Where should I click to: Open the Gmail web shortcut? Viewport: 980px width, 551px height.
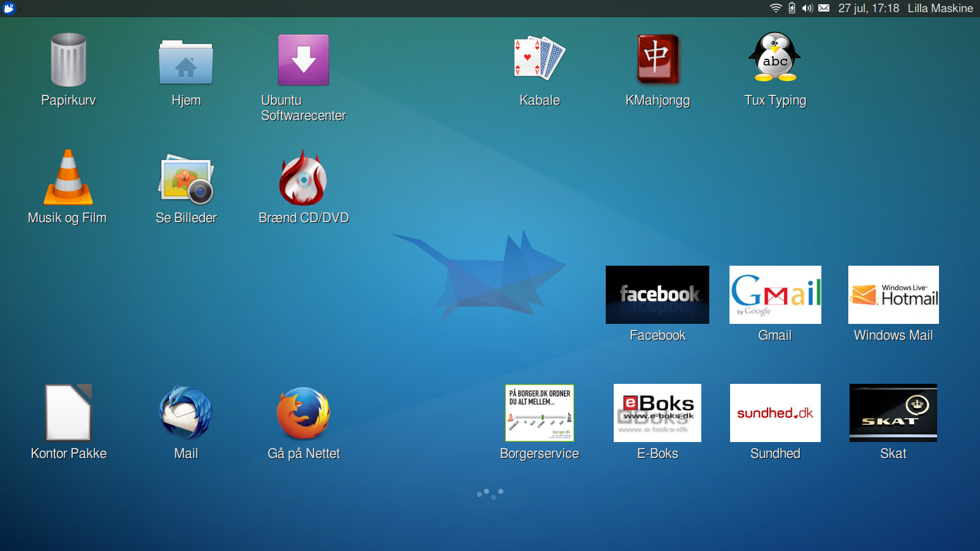pyautogui.click(x=775, y=295)
